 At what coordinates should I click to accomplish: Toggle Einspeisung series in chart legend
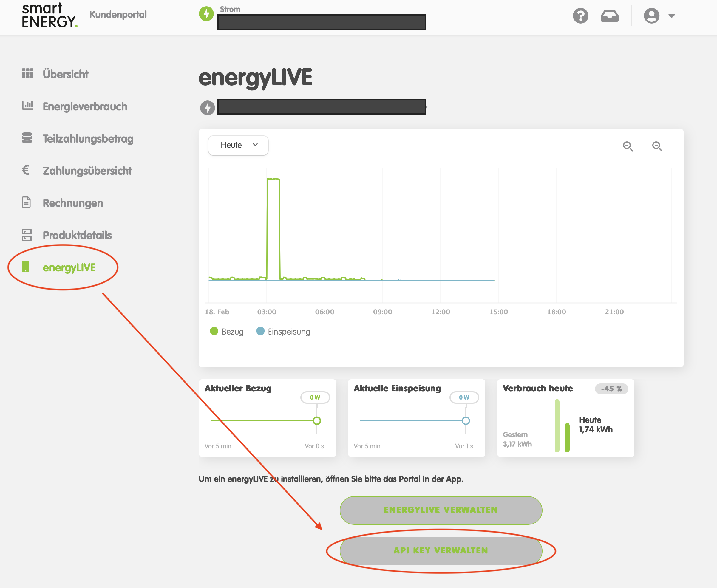(x=283, y=331)
